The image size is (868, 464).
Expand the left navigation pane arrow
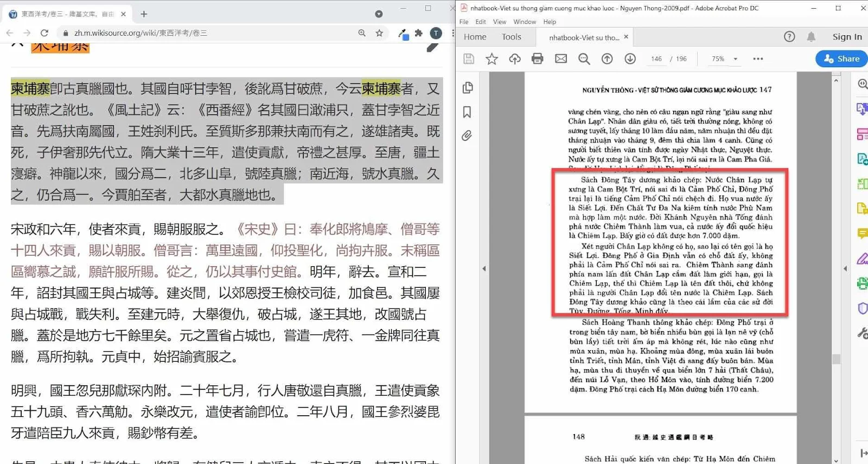coord(484,268)
